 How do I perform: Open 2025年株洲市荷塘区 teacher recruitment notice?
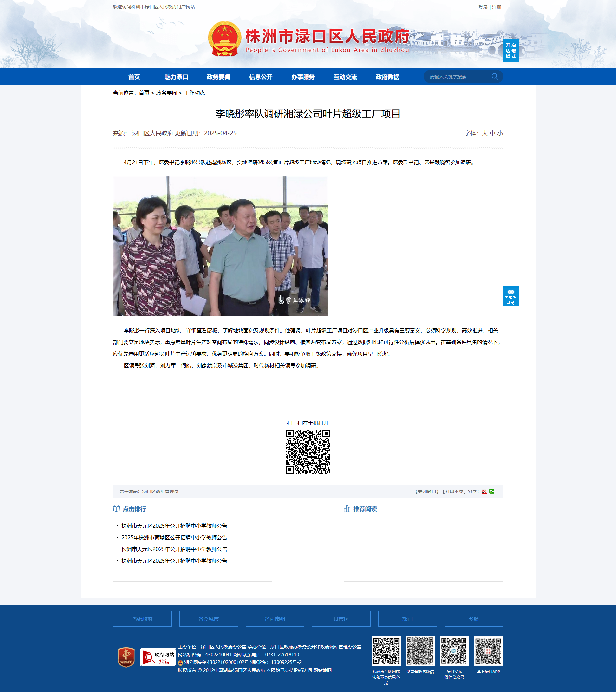pos(174,537)
